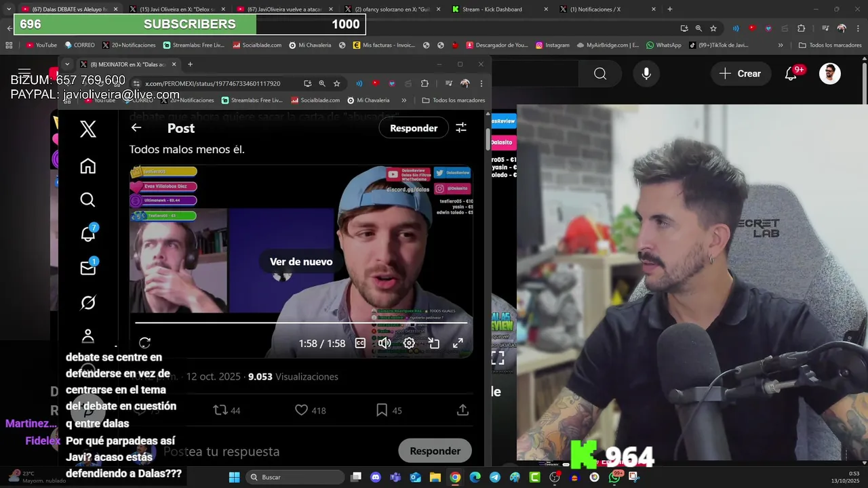This screenshot has height=488, width=868.
Task: Switch to Javi Oliveira en X Delox tab
Action: (x=176, y=9)
